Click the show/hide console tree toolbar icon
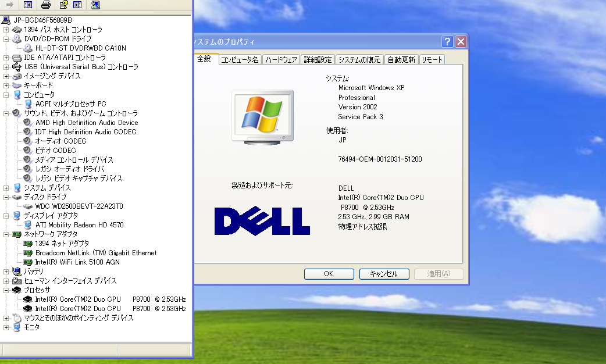Viewport: 606px width, 364px height. (28, 5)
